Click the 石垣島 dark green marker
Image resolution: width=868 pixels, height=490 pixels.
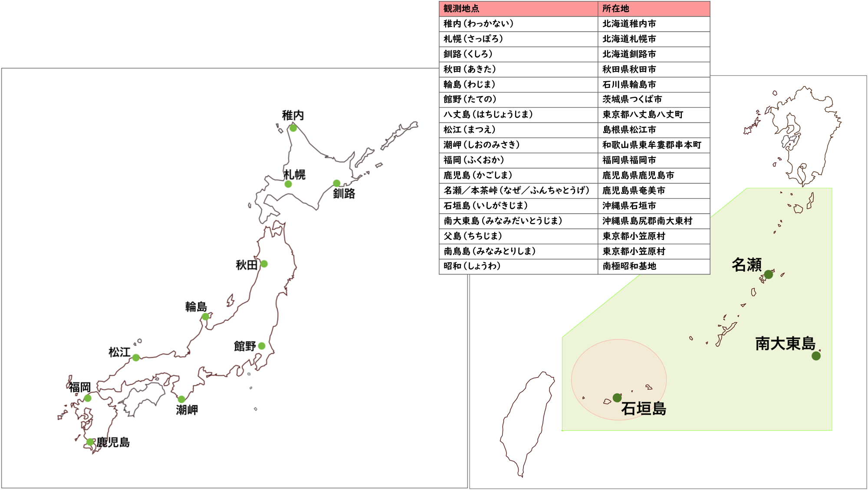click(x=617, y=397)
